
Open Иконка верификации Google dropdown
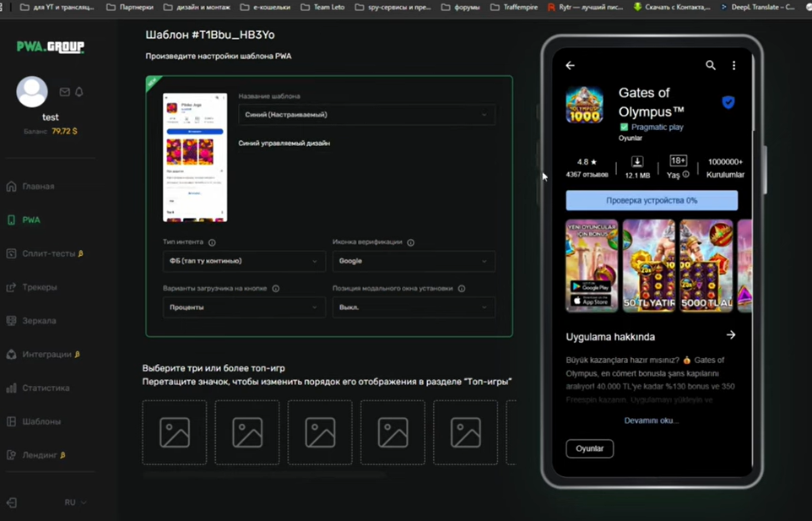(x=414, y=261)
